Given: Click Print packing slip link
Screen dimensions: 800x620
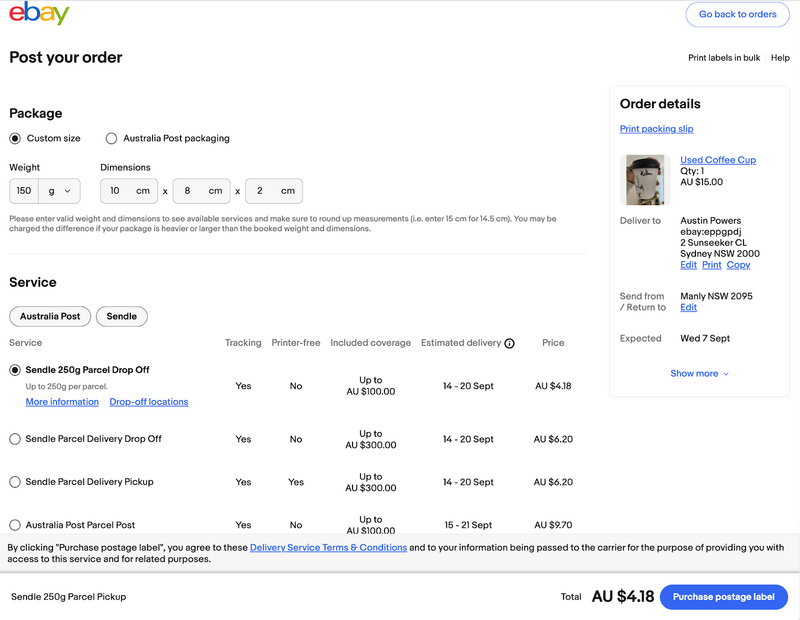Looking at the screenshot, I should (656, 129).
